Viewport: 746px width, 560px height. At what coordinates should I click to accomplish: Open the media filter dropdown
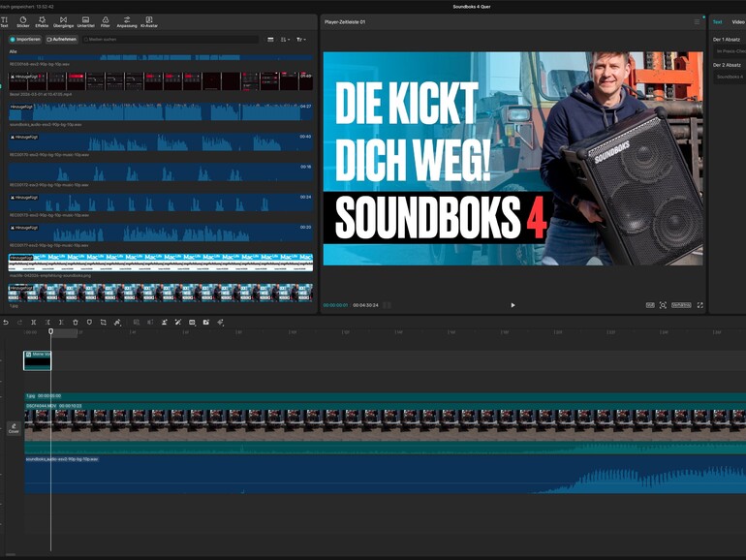pos(301,40)
